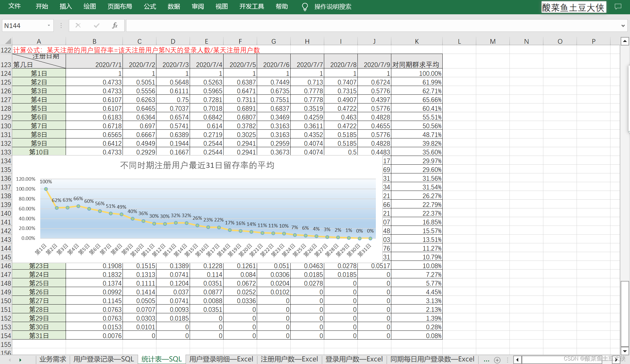Open the 视图 ribbon tab
Image resolution: width=630 pixels, height=364 pixels.
(222, 6)
